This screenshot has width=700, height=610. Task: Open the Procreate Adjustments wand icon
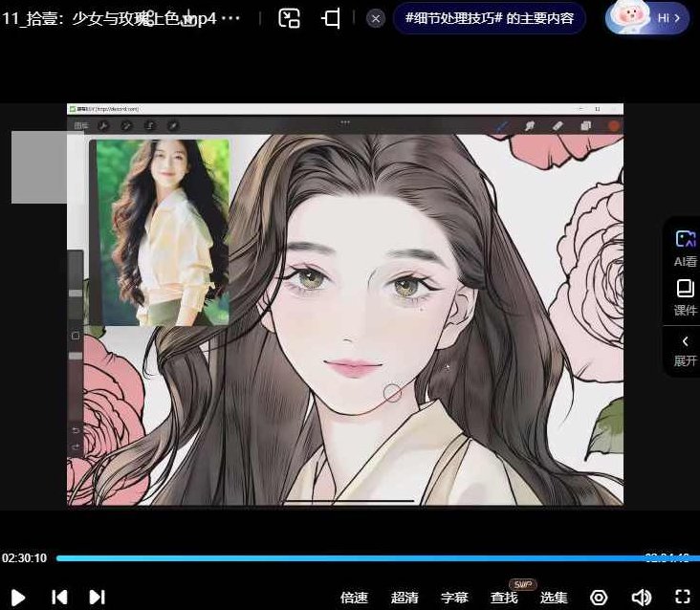click(x=126, y=126)
